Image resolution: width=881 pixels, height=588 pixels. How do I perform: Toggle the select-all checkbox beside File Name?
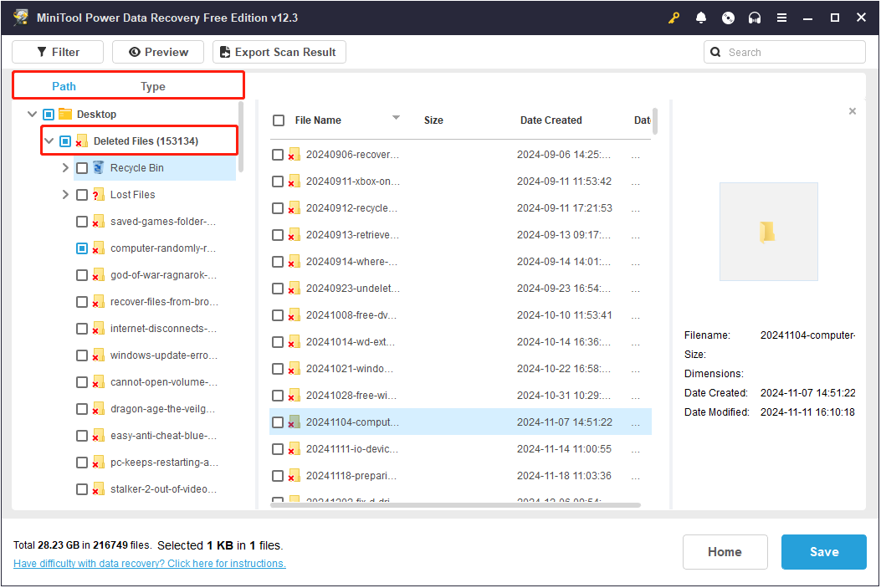coord(279,120)
